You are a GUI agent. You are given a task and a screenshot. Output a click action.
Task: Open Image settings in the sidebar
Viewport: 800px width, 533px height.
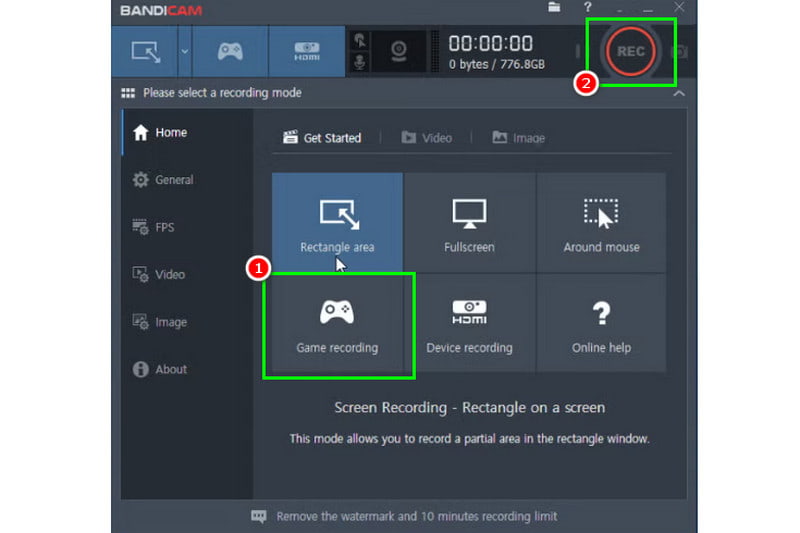[186, 322]
